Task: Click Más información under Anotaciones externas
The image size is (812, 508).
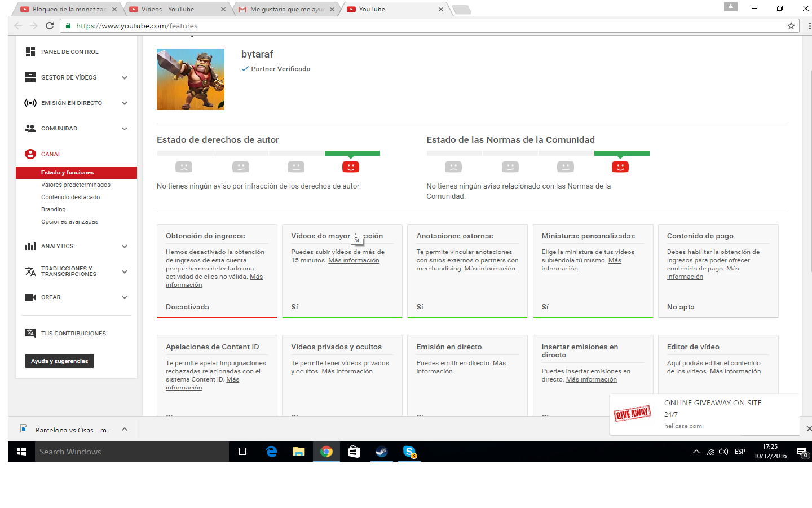Action: [490, 269]
